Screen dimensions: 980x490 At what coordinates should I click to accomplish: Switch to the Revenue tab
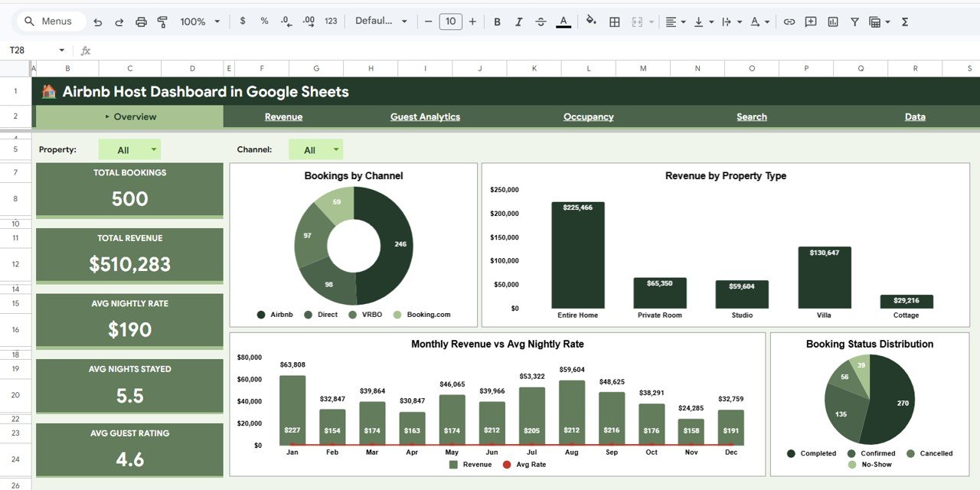coord(283,116)
